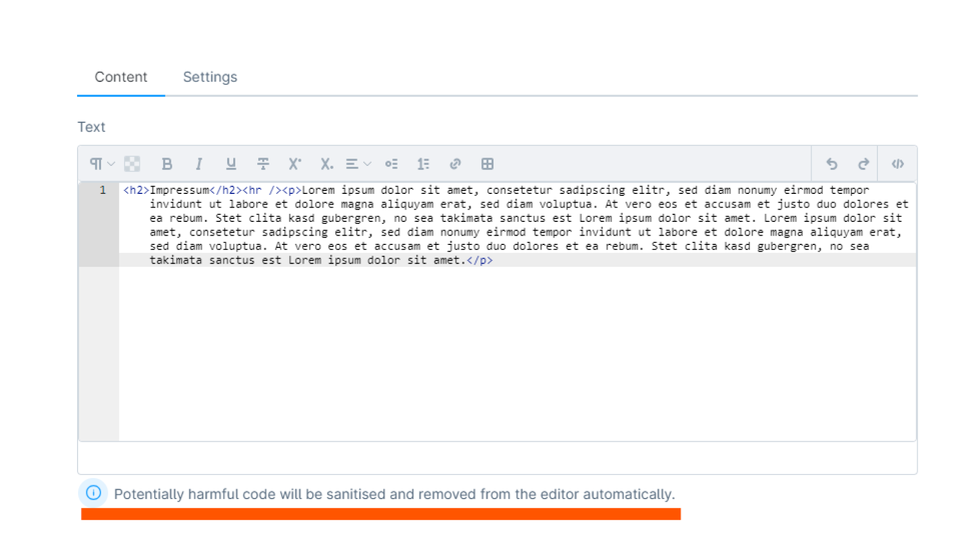Screen dimensions: 980x551
Task: Click the 'Potentially harmful code' notice text
Action: click(x=394, y=494)
